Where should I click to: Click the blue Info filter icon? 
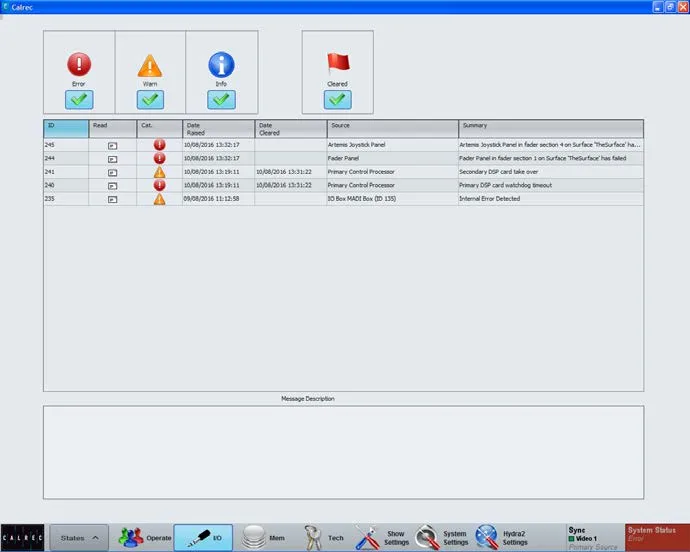coord(221,65)
